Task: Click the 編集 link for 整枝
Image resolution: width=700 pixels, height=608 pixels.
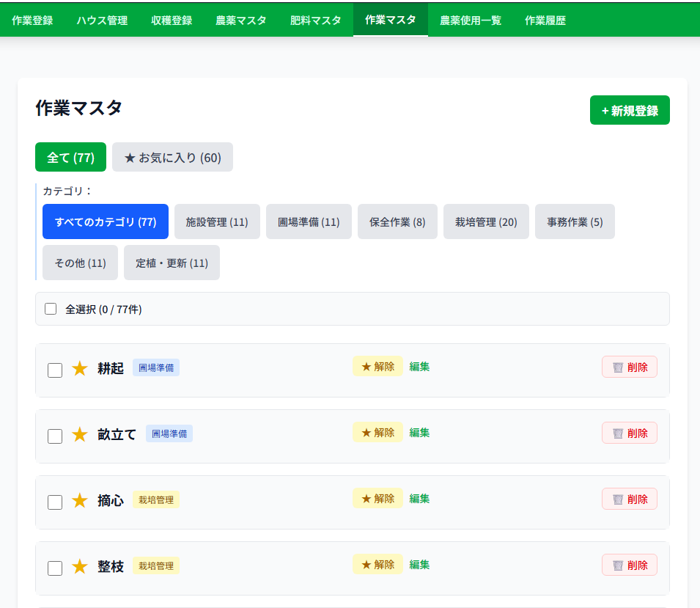Action: point(419,565)
